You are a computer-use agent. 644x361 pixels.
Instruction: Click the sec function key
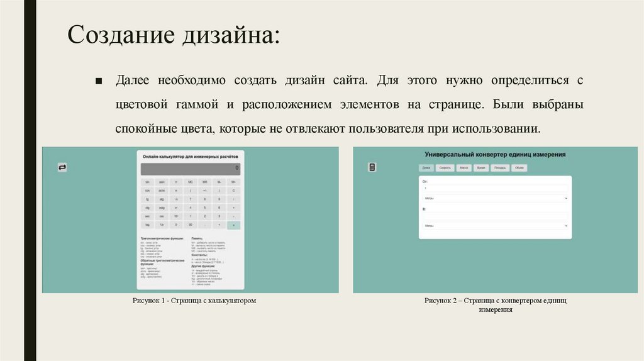click(x=147, y=216)
